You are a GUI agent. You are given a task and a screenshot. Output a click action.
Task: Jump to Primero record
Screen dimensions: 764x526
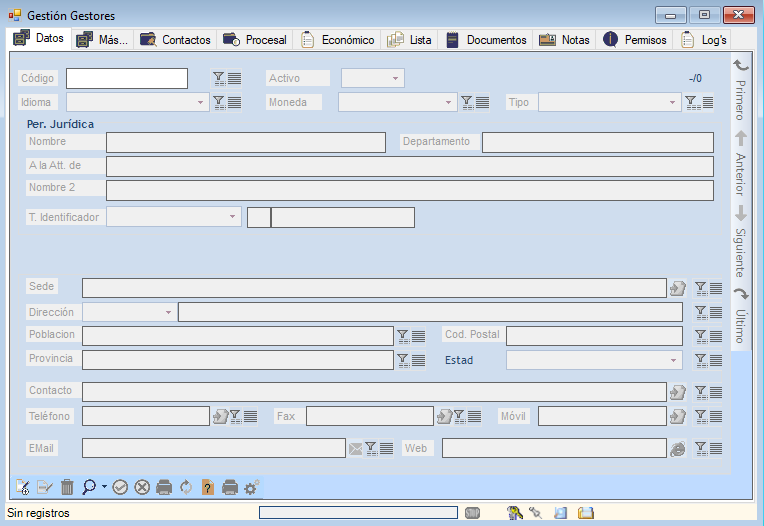tap(741, 88)
